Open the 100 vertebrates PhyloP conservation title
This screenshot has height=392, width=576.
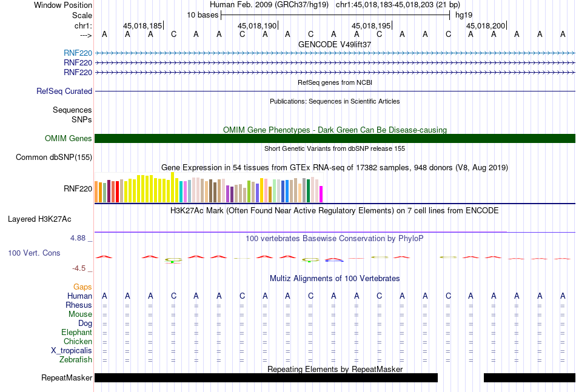point(335,239)
